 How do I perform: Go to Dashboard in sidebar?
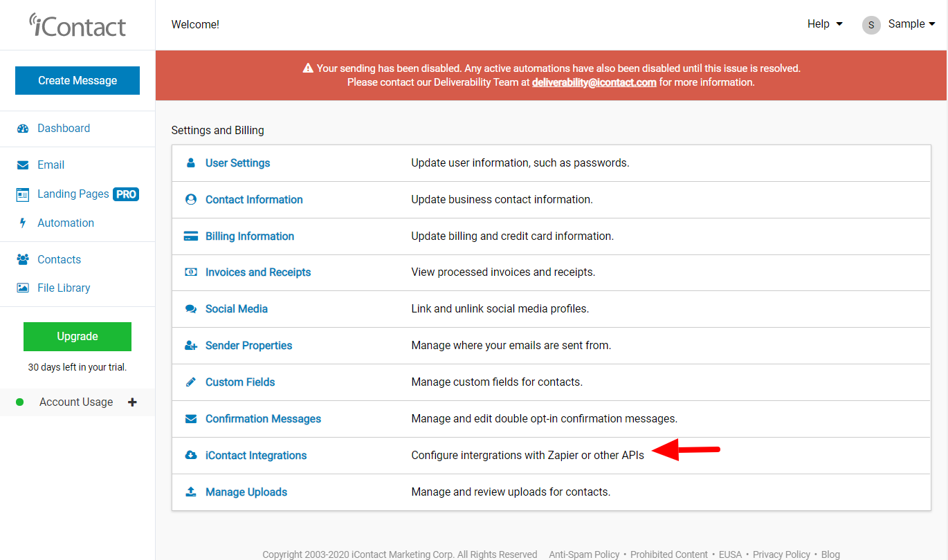(x=64, y=129)
